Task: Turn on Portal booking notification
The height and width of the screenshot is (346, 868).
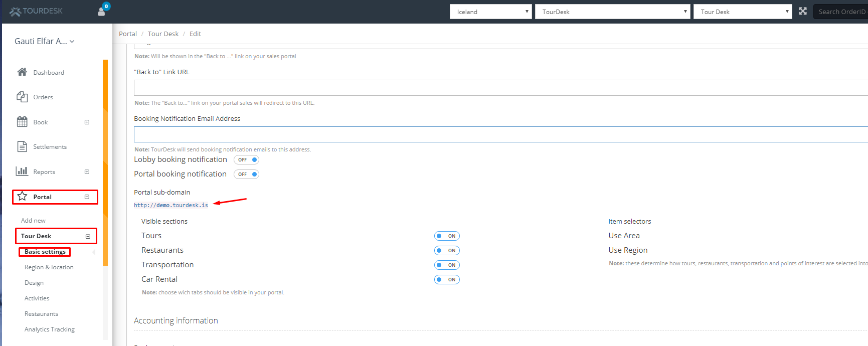Action: pos(246,175)
